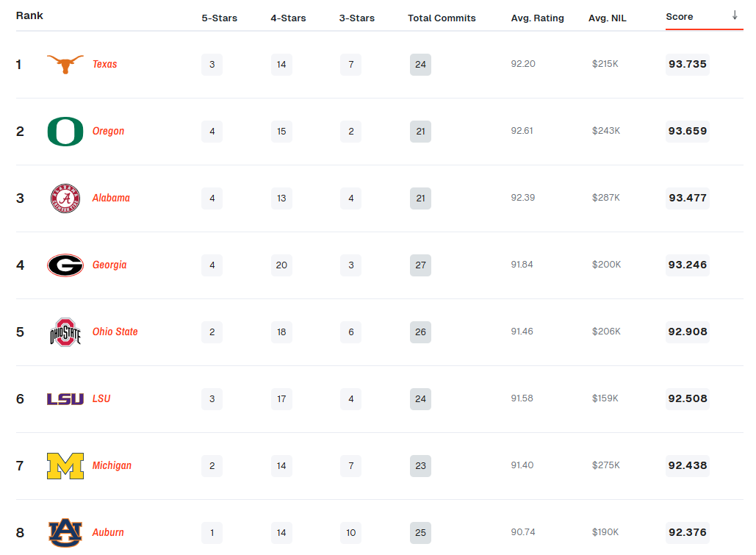Click Alabama total commits badge 21

point(420,198)
